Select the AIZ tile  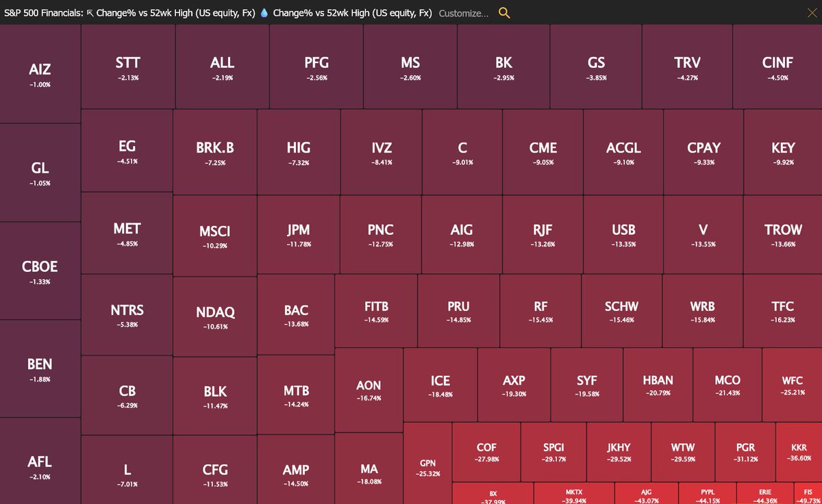(40, 75)
